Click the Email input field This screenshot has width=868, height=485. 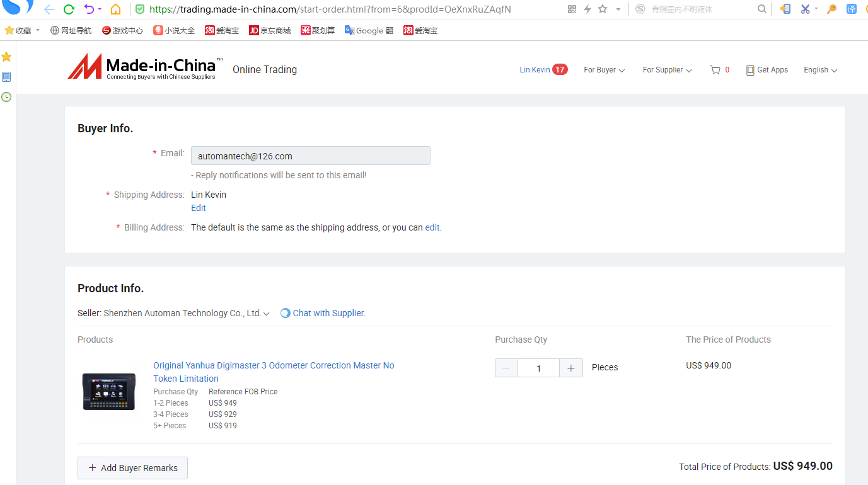(311, 156)
